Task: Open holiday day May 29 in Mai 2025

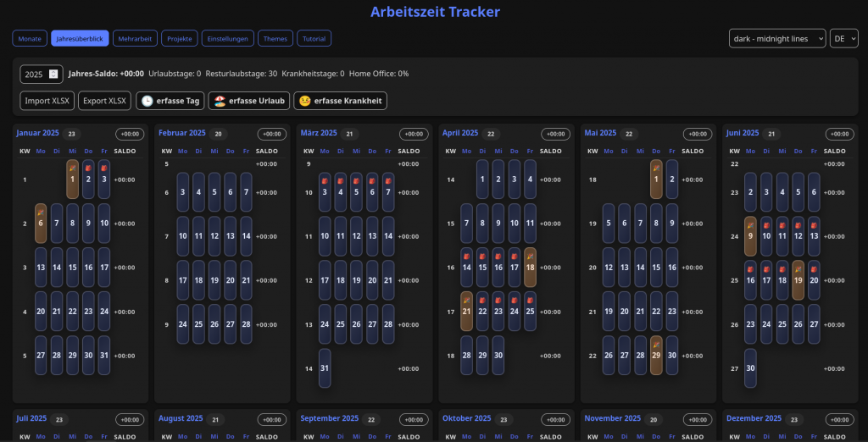Action: click(655, 355)
